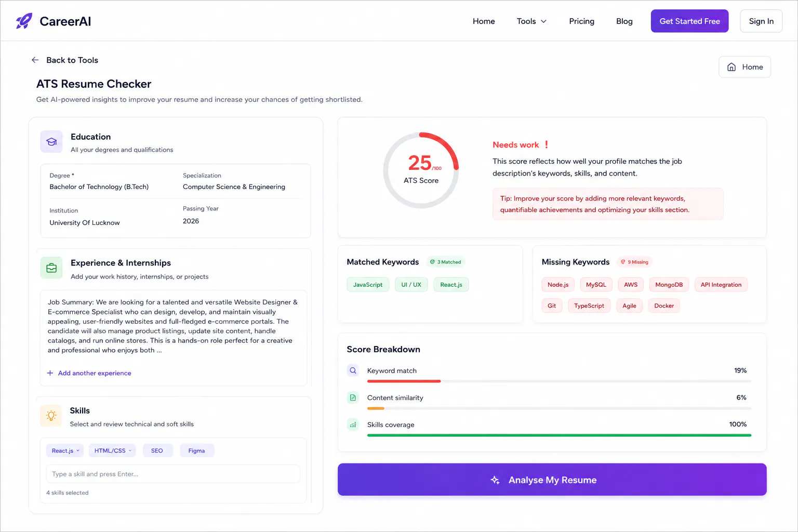Select the Figma skill chip
Screen dimensions: 798x532
click(196, 450)
